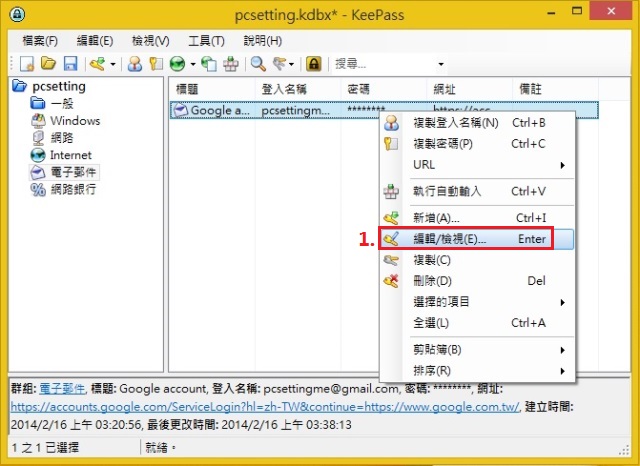
Task: Click the KeePass lock icon in title bar
Action: pyautogui.click(x=17, y=14)
